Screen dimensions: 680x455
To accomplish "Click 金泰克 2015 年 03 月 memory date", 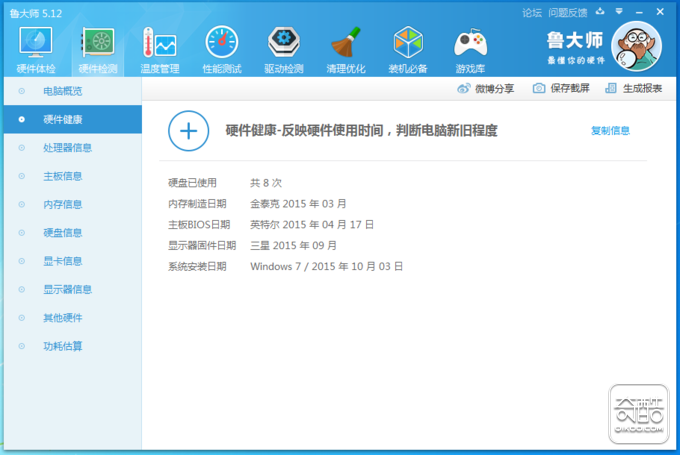I will (x=298, y=204).
